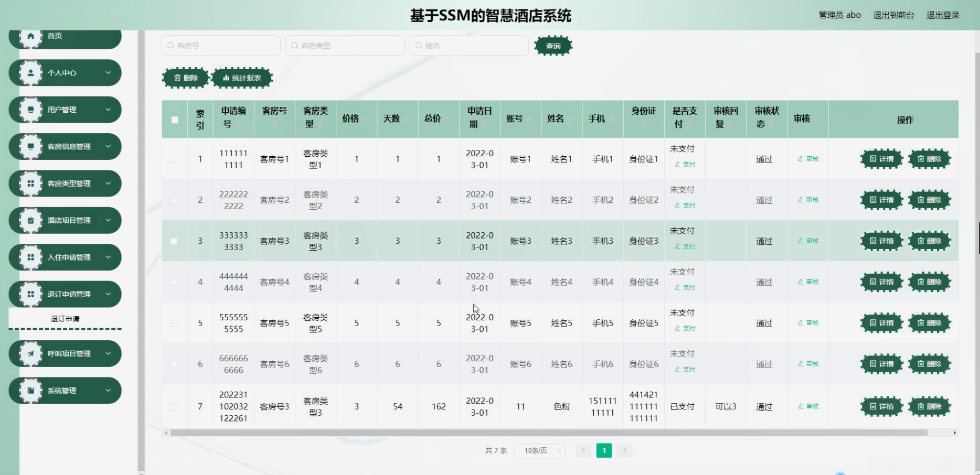Focus the 客房类型 search field
Viewport: 980px width, 475px height.
345,46
